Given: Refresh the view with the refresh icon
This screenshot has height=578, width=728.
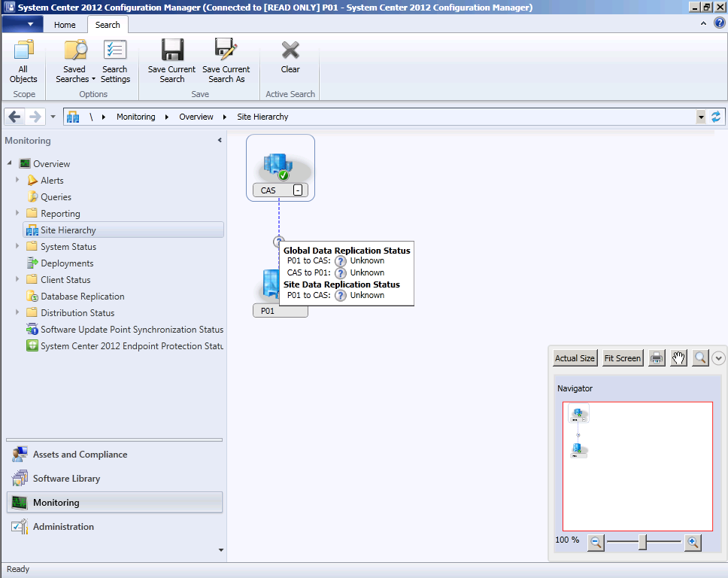Looking at the screenshot, I should point(716,117).
